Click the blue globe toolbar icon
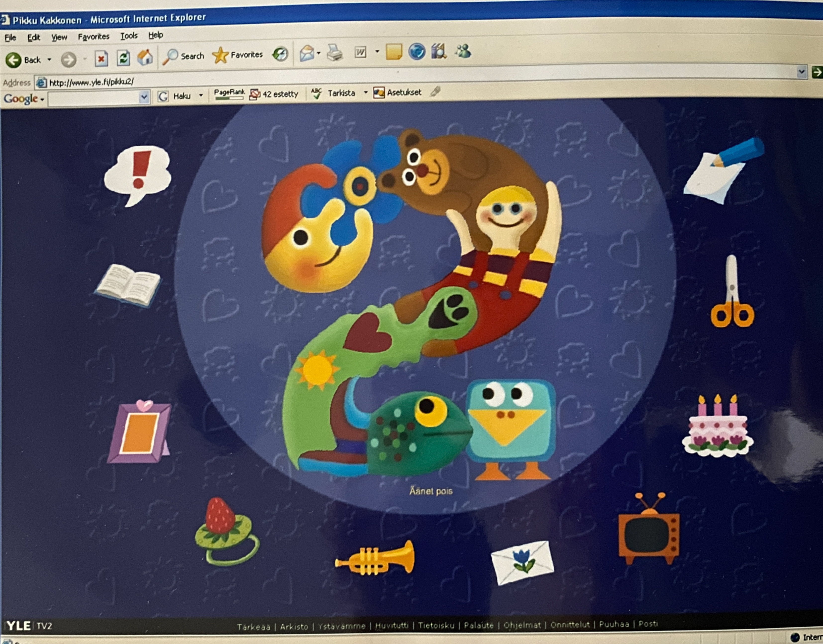Screen dimensions: 823x644 pos(416,51)
